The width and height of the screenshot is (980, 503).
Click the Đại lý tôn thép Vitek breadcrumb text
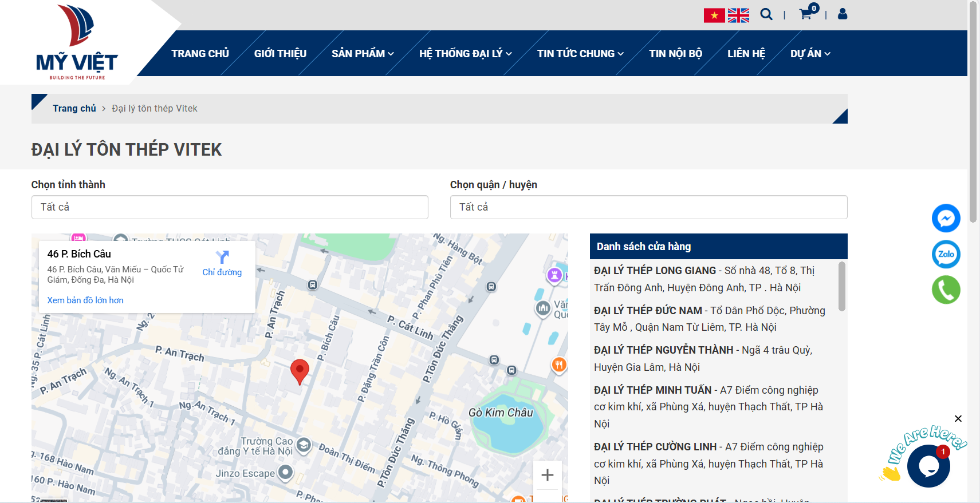point(155,108)
